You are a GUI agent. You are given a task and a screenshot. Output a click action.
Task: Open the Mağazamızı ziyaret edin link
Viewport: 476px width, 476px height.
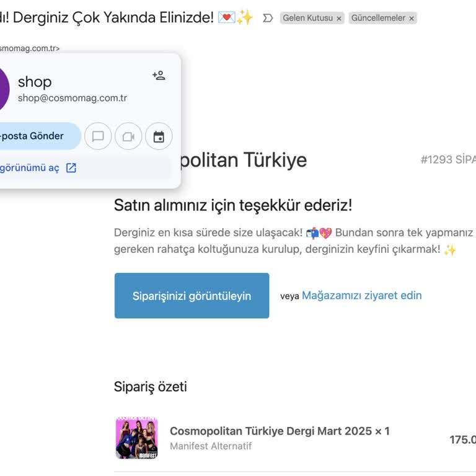pyautogui.click(x=361, y=296)
